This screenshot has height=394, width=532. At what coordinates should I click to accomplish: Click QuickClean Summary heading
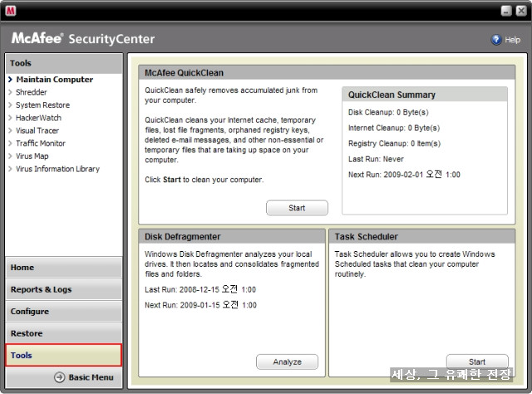tap(392, 95)
